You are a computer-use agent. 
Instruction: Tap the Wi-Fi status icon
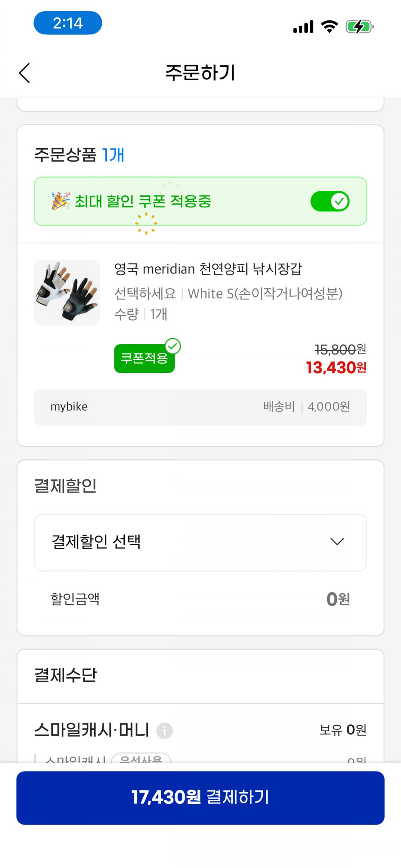[329, 27]
